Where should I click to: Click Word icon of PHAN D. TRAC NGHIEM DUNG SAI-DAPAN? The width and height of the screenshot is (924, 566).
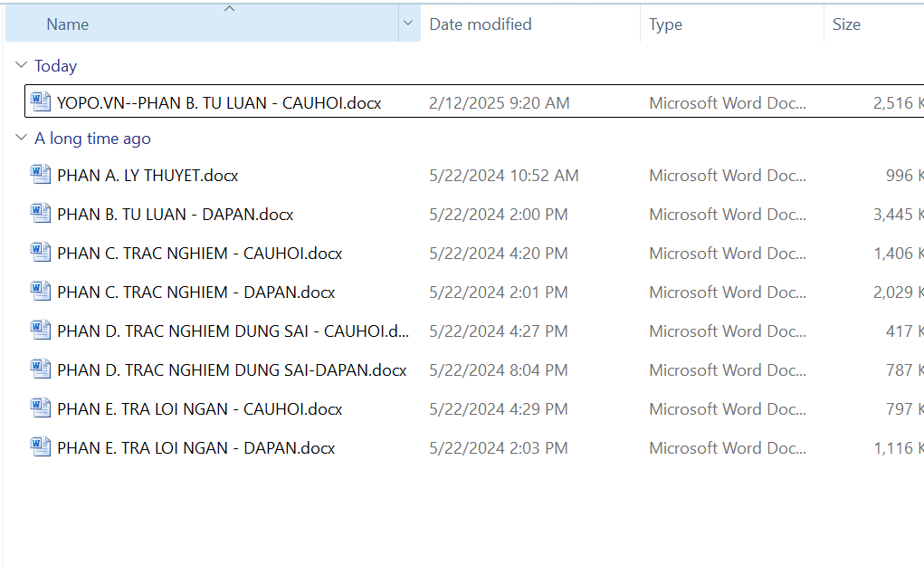click(x=41, y=369)
